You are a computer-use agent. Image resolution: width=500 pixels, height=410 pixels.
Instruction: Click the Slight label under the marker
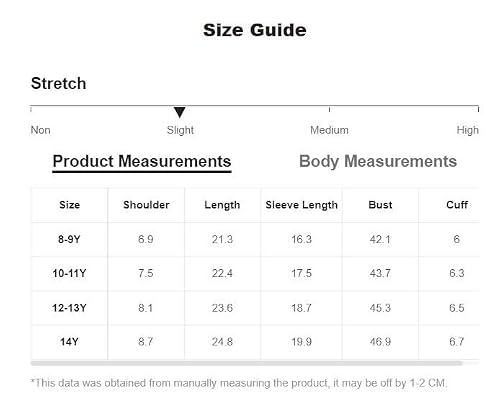180,130
